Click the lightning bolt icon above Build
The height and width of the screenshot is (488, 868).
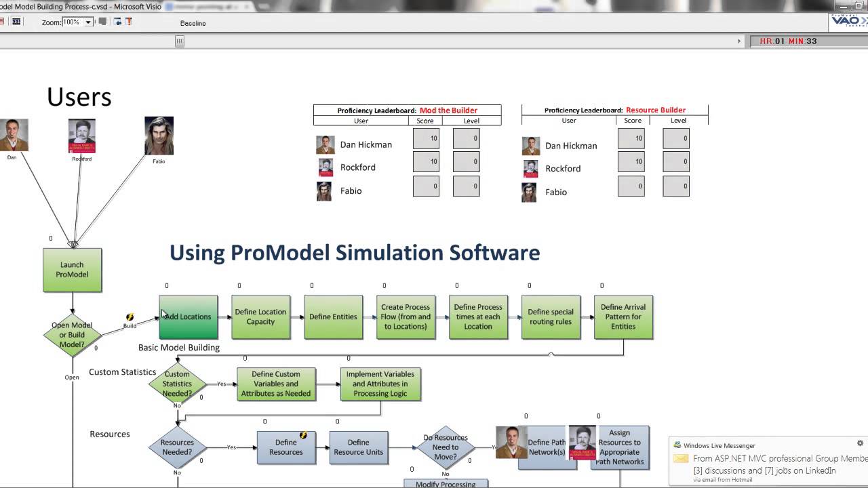pyautogui.click(x=130, y=317)
